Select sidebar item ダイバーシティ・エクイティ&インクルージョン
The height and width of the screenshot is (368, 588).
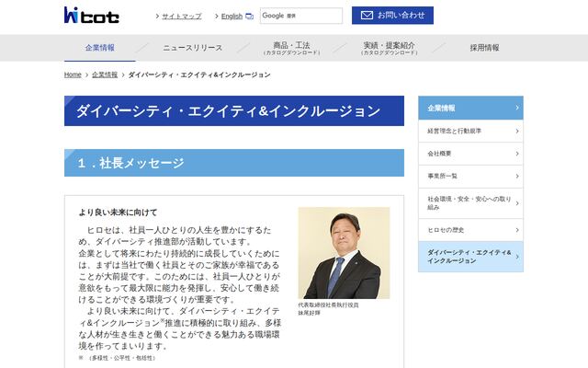470,257
